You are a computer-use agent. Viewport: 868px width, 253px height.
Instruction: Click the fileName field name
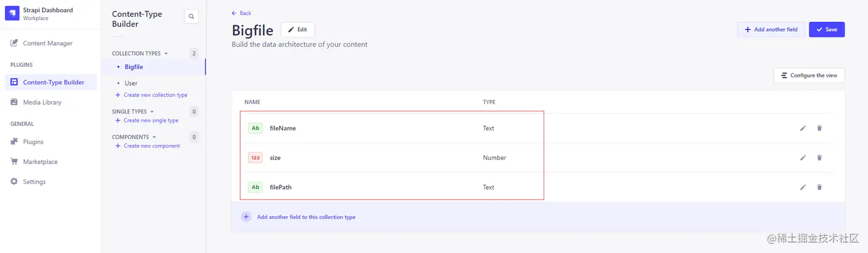point(282,128)
